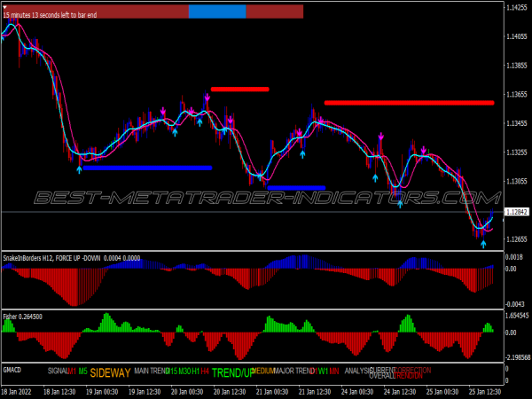Image resolution: width=532 pixels, height=399 pixels.
Task: Click the 1.14255 price on the scale
Action: (x=516, y=8)
